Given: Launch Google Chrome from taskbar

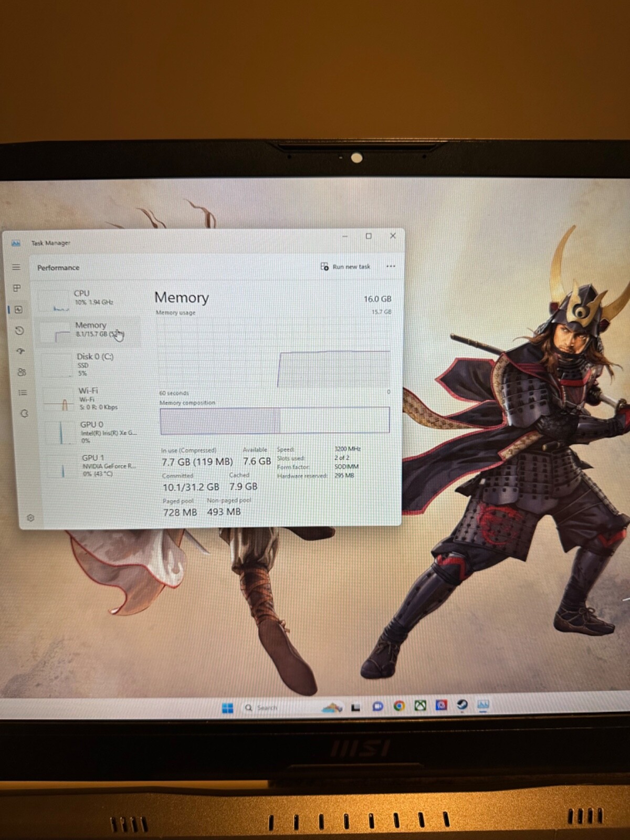Looking at the screenshot, I should (x=399, y=706).
